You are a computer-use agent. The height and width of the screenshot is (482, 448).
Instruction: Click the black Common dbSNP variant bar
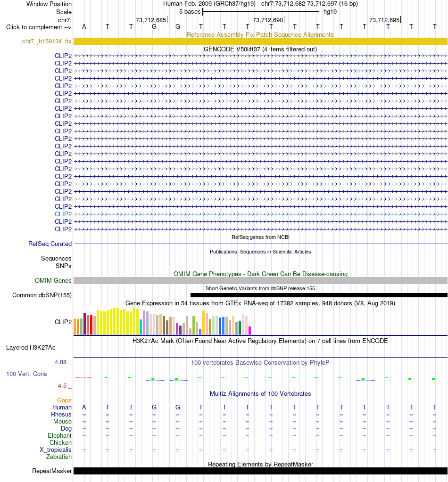click(319, 295)
